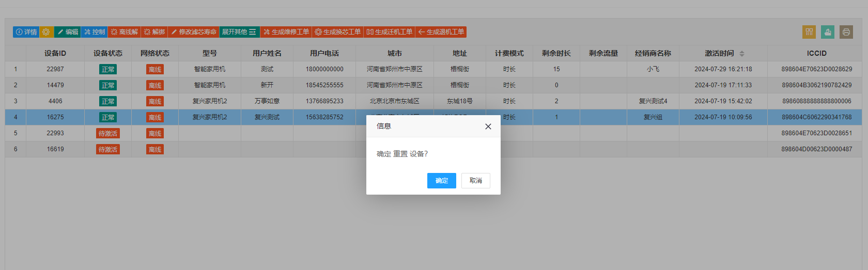Click the yellow gear settings icon
This screenshot has height=270, width=868.
[47, 32]
